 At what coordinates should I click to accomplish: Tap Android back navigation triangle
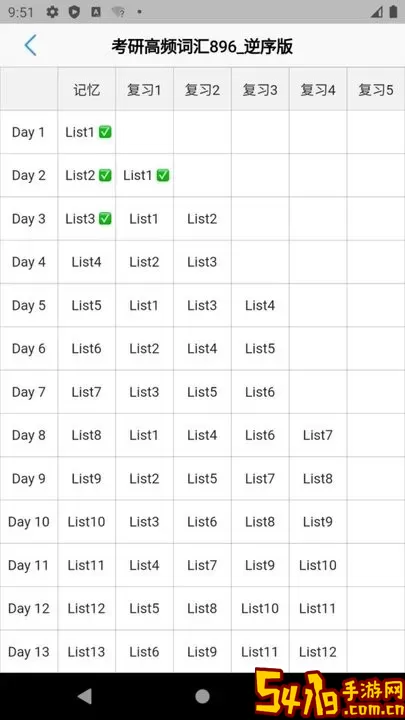point(85,696)
